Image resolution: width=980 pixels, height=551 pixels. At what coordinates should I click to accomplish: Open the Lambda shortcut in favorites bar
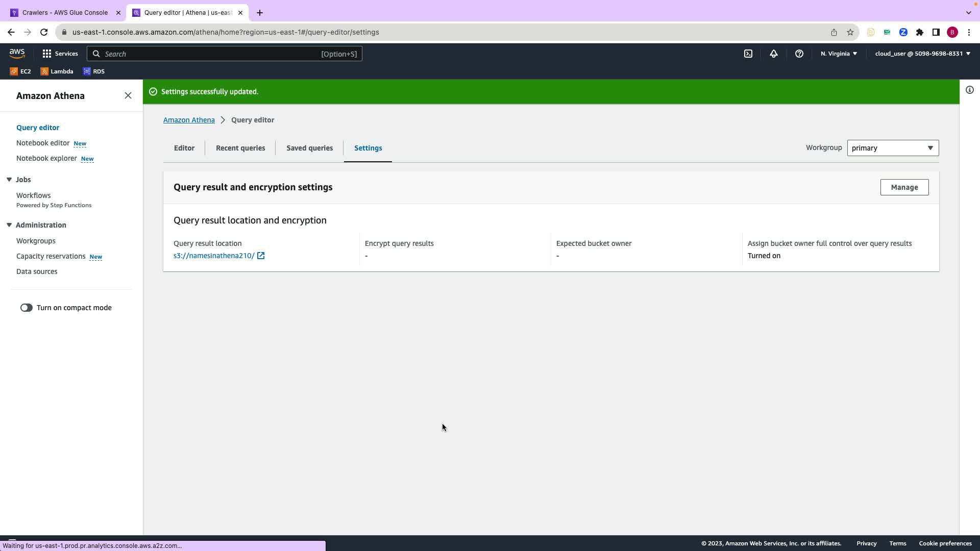(x=57, y=71)
